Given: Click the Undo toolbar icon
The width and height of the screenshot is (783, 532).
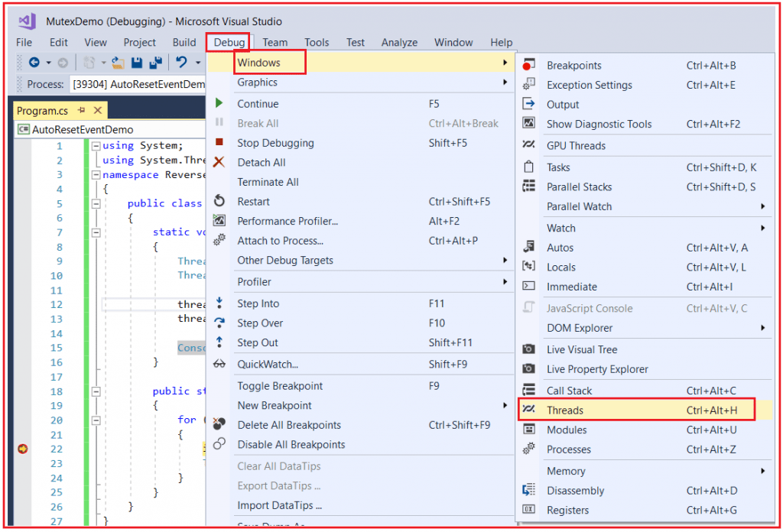Looking at the screenshot, I should [180, 63].
